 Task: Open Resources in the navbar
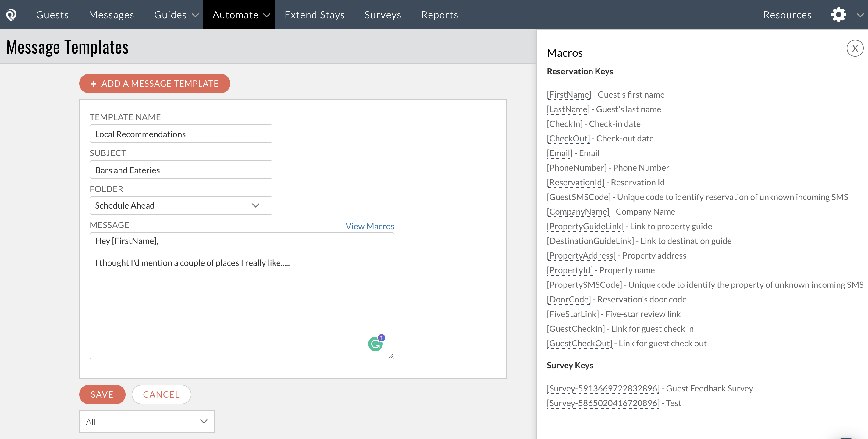point(787,15)
